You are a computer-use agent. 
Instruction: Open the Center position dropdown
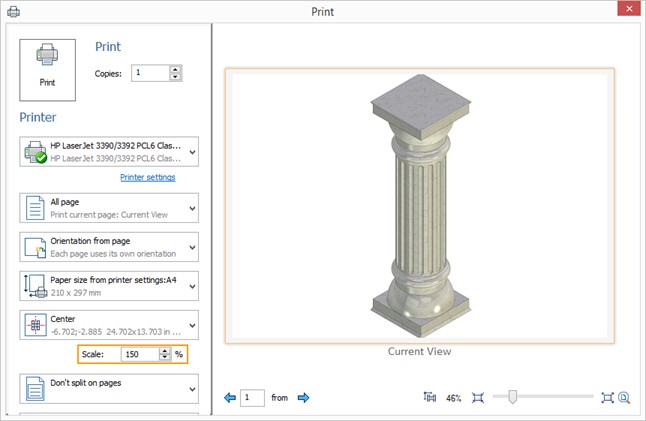[x=192, y=325]
